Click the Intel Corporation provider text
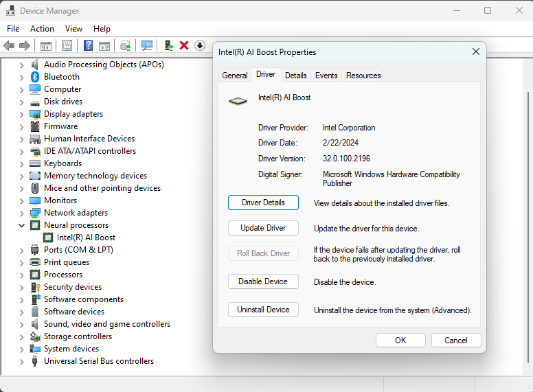 pyautogui.click(x=349, y=128)
